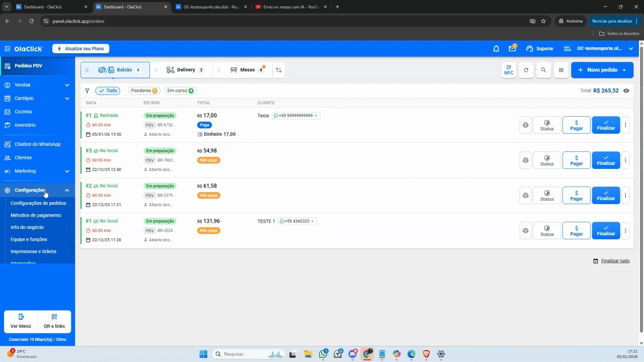Filter orders by Pendente
644x362 pixels.
pos(143,91)
